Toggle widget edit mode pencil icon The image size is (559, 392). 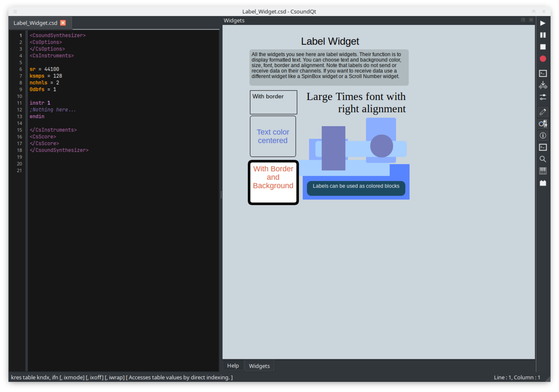543,112
